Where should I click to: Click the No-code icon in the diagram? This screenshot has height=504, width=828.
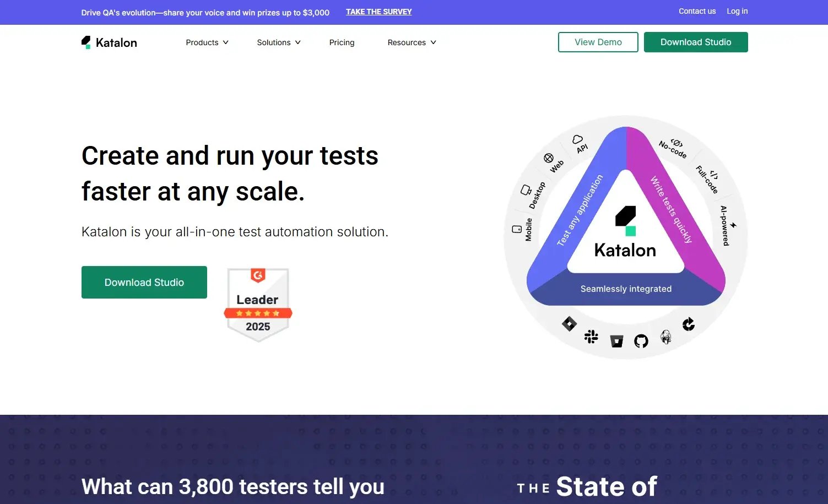677,144
